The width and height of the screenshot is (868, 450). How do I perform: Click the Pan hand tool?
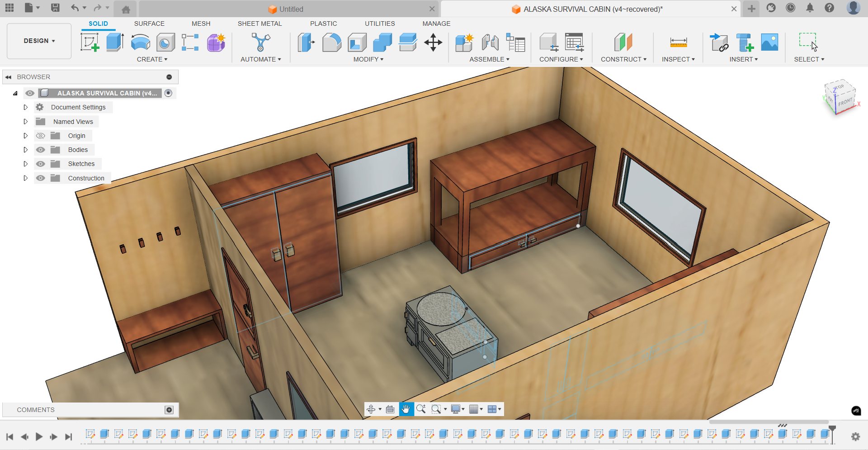tap(406, 409)
